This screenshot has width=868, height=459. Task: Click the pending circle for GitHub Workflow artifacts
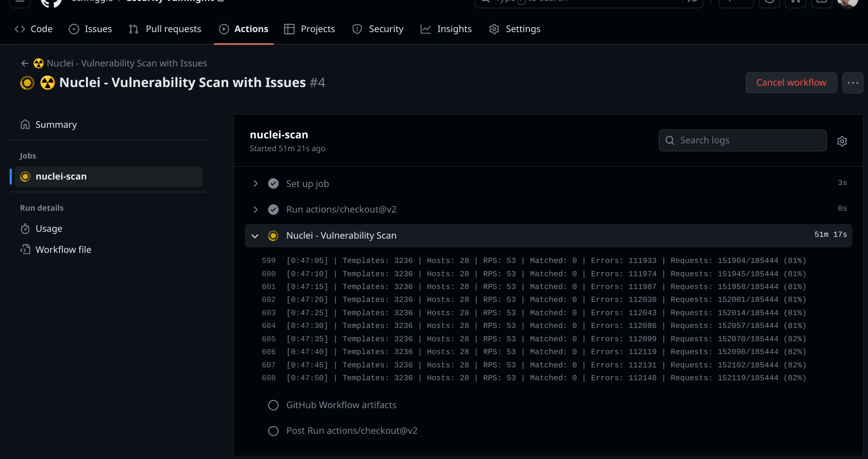coord(273,405)
